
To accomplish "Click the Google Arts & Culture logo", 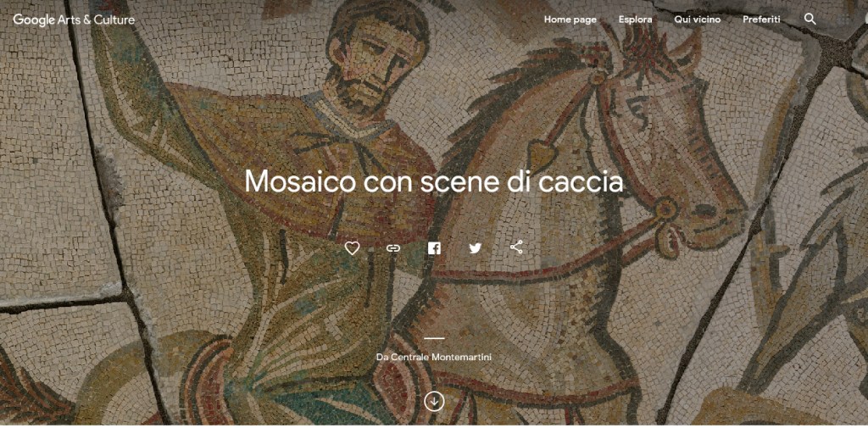I will [74, 20].
